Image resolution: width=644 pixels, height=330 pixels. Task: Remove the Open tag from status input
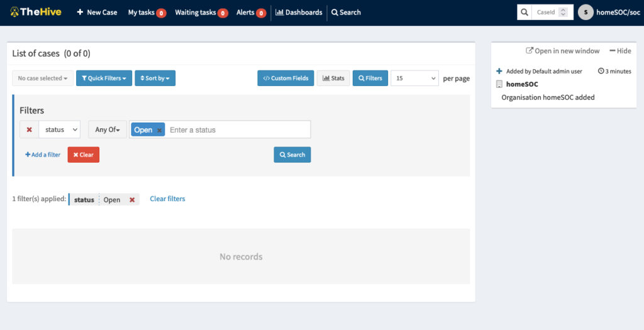click(x=160, y=130)
